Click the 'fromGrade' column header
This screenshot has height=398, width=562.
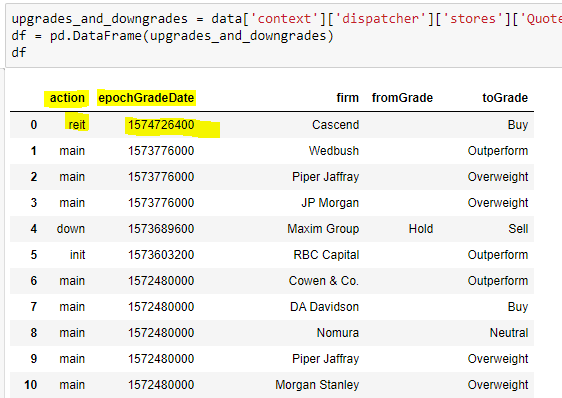tap(402, 98)
